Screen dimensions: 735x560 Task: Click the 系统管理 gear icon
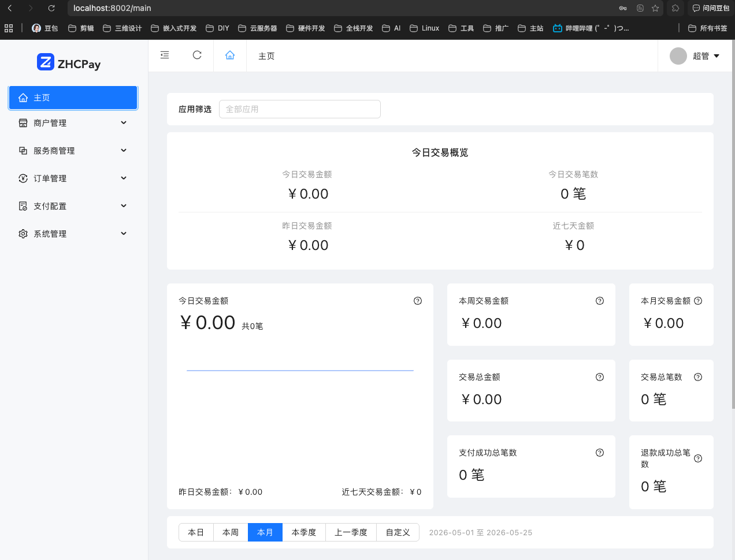tap(23, 234)
